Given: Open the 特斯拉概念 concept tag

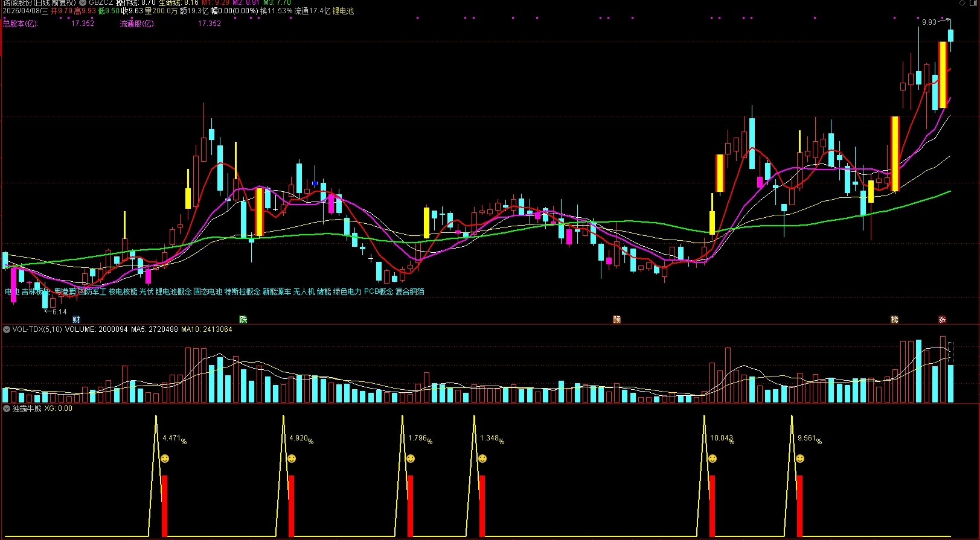Looking at the screenshot, I should [243, 291].
